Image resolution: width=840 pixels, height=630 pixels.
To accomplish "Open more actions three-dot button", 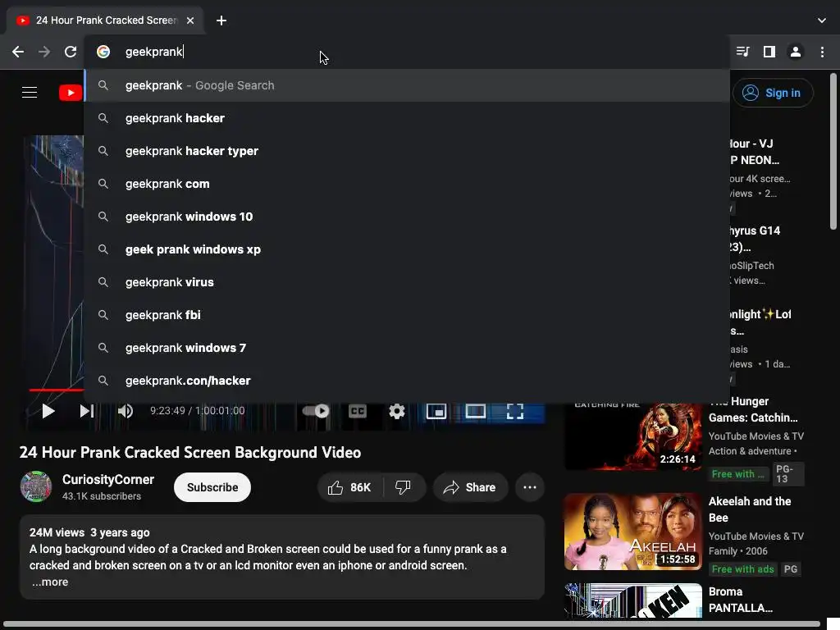I will pos(530,487).
